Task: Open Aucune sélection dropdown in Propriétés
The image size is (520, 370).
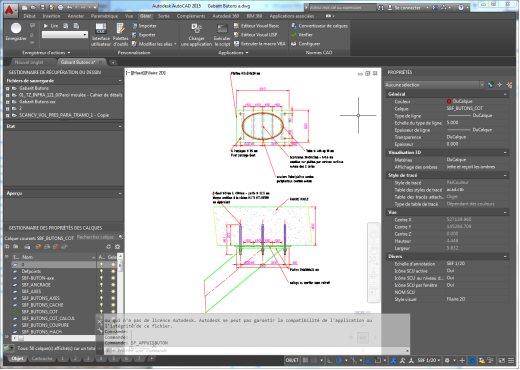Action: pyautogui.click(x=434, y=85)
